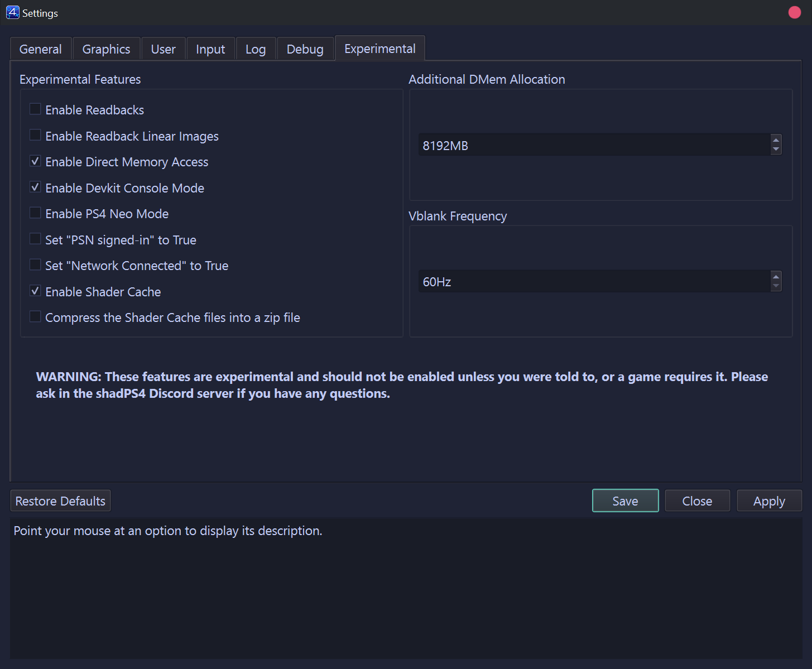The image size is (812, 669).
Task: Click Restore Defaults button
Action: (60, 501)
